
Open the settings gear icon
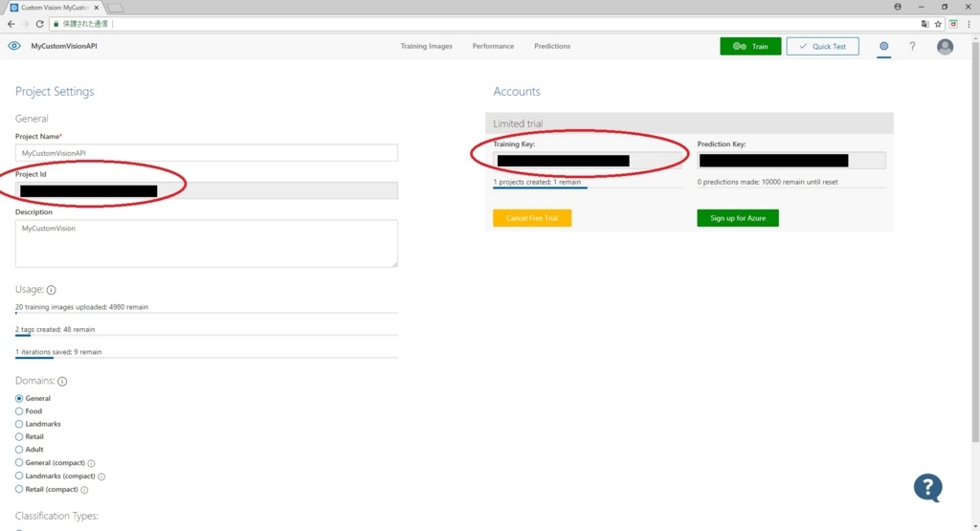click(883, 46)
